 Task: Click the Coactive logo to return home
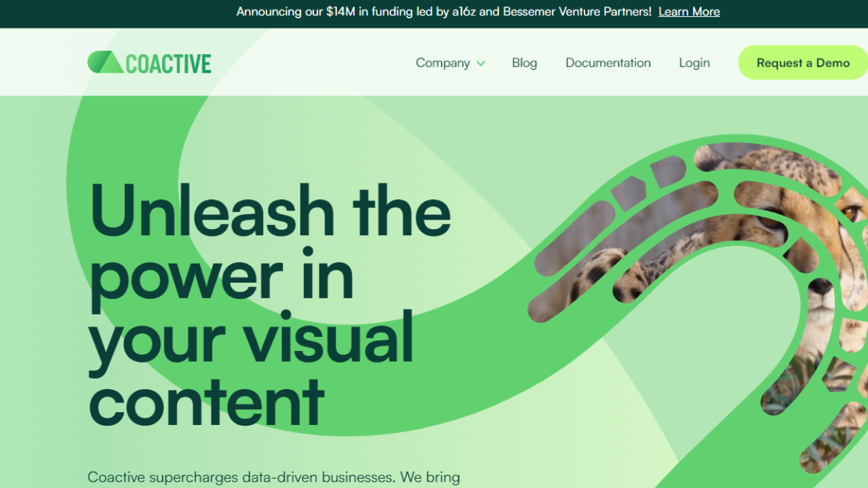(x=149, y=62)
